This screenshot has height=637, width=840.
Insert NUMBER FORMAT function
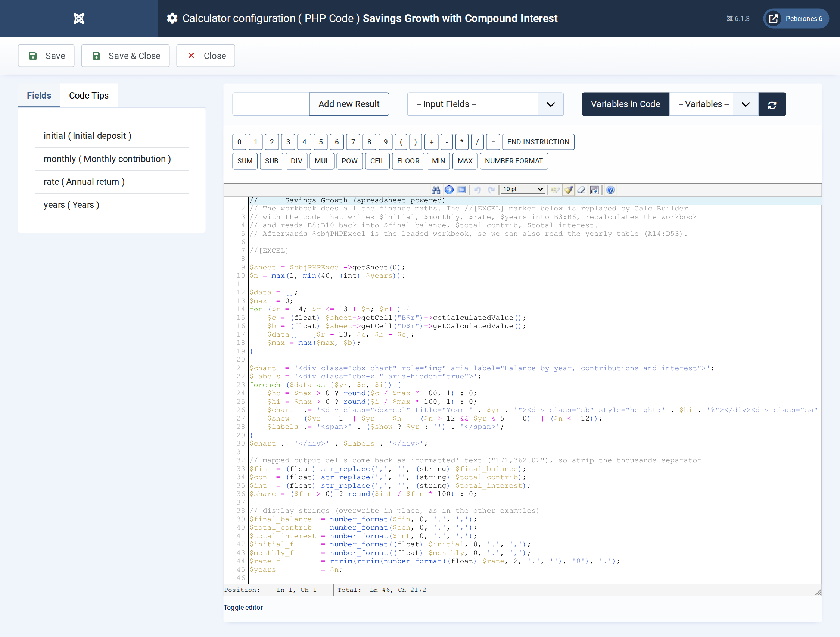pyautogui.click(x=514, y=161)
